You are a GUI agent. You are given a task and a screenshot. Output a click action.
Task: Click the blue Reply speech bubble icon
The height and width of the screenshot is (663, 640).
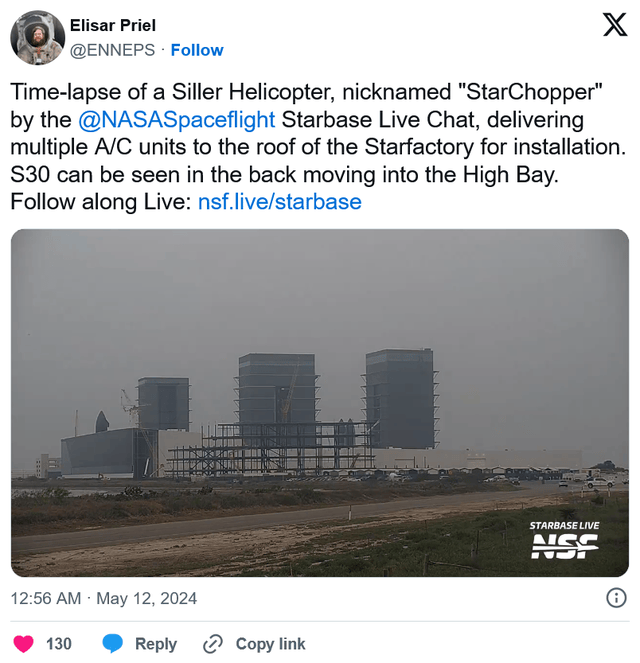pyautogui.click(x=114, y=644)
